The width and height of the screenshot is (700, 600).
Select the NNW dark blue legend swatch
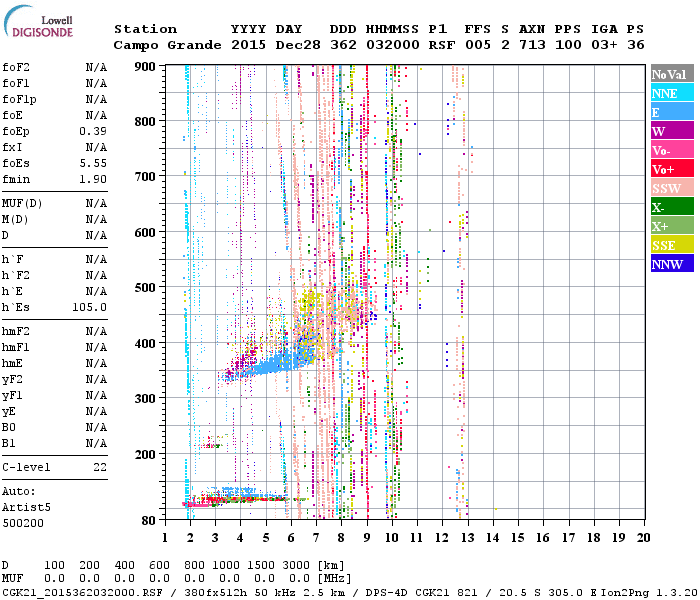pos(672,263)
